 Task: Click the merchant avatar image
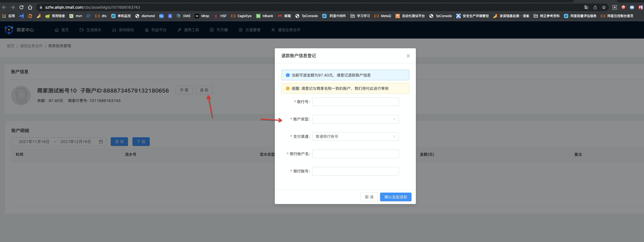tap(21, 95)
